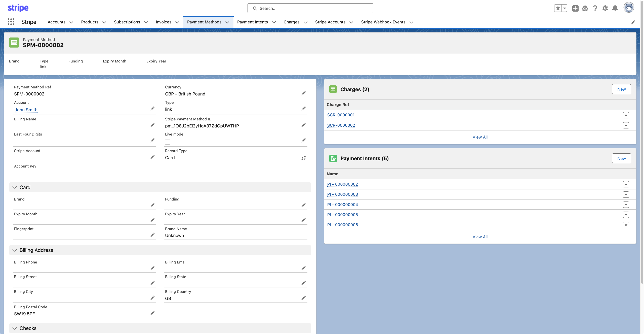Edit the Currency field pencil icon
Image resolution: width=644 pixels, height=334 pixels.
pyautogui.click(x=304, y=93)
